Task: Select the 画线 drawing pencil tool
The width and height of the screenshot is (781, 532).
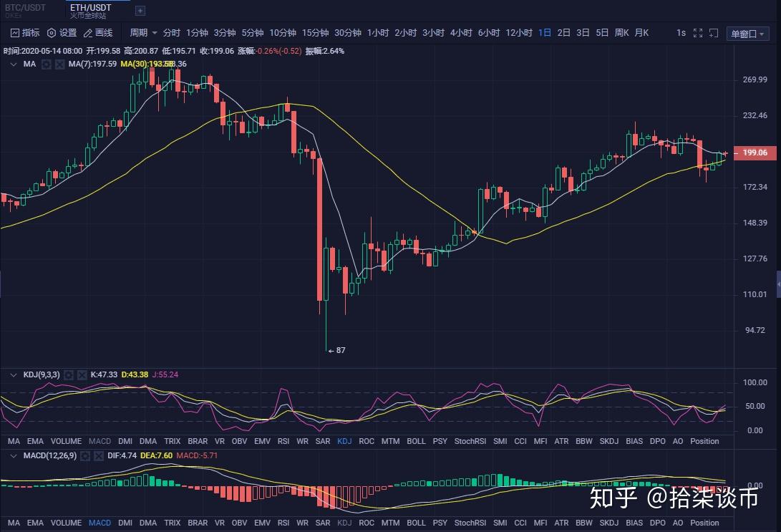Action: [98, 33]
